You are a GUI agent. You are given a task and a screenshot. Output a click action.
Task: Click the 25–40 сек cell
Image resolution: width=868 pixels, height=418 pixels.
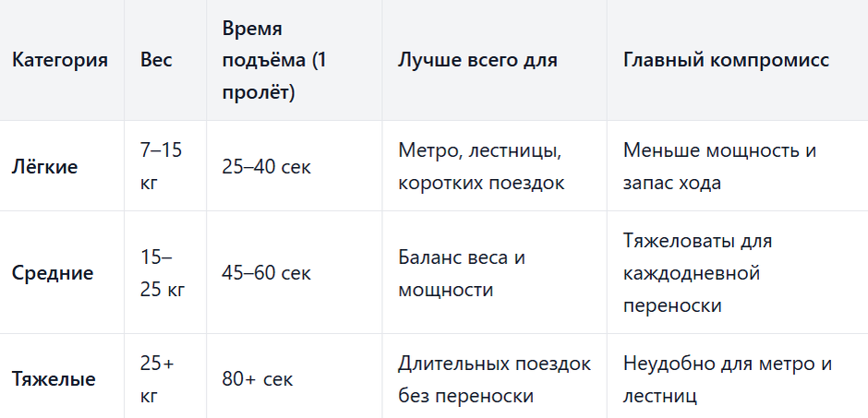pos(267,166)
